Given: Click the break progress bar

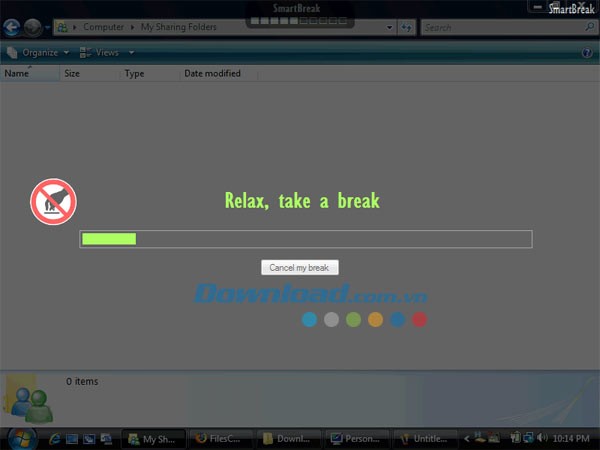Looking at the screenshot, I should (306, 239).
